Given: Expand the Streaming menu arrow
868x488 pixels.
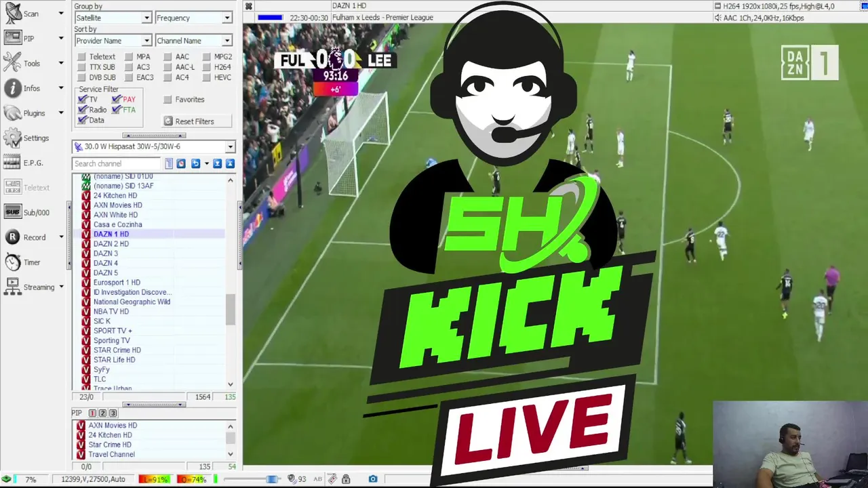Looking at the screenshot, I should (61, 287).
